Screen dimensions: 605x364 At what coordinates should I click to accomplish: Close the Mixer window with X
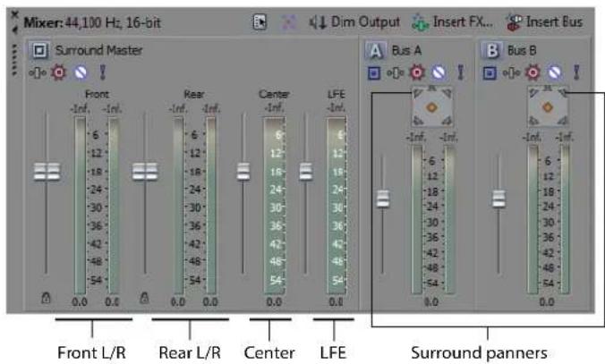click(x=14, y=15)
